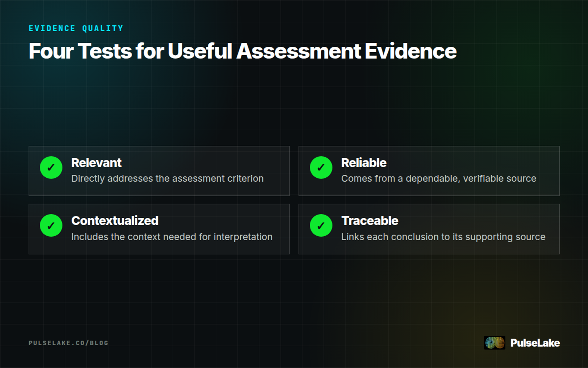588x368 pixels.
Task: Click the green checkmark beside Traceable
Action: [321, 225]
